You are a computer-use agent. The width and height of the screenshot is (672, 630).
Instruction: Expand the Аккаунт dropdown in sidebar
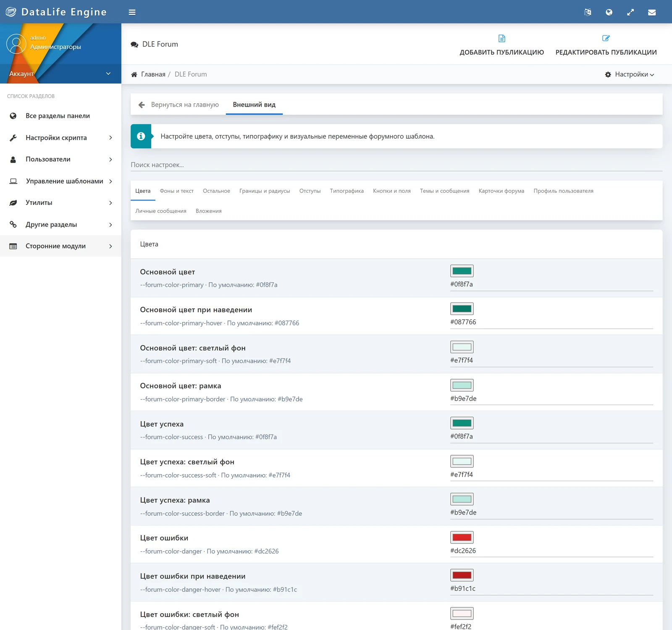tap(60, 73)
